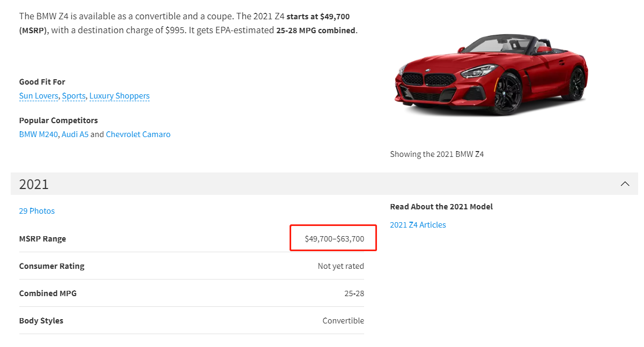
Task: Open the 2021 Z4 Articles link
Action: click(418, 225)
